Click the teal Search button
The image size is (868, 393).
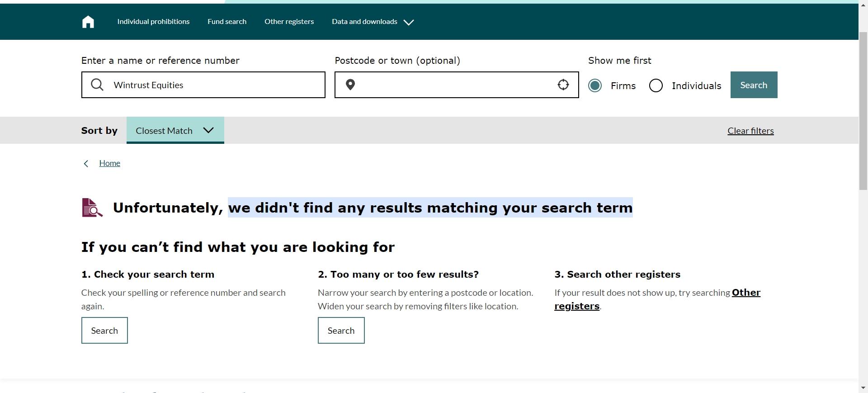(x=754, y=85)
